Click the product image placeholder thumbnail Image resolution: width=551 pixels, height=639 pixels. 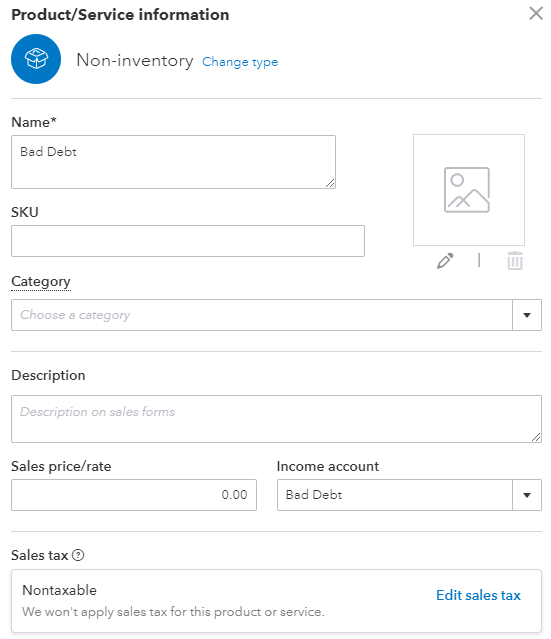tap(469, 190)
